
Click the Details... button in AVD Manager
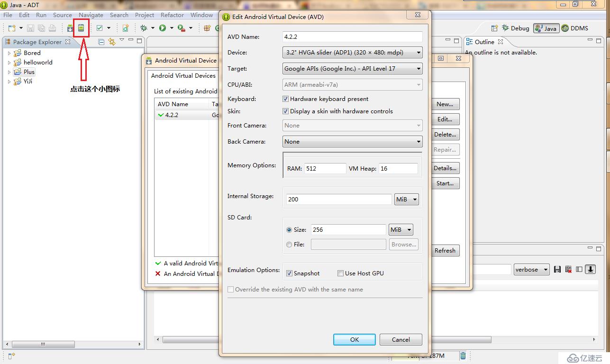(x=445, y=168)
